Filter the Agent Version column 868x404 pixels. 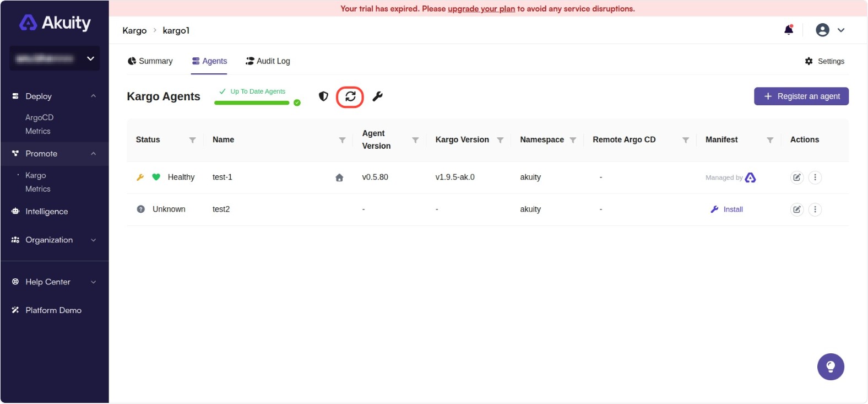coord(415,140)
